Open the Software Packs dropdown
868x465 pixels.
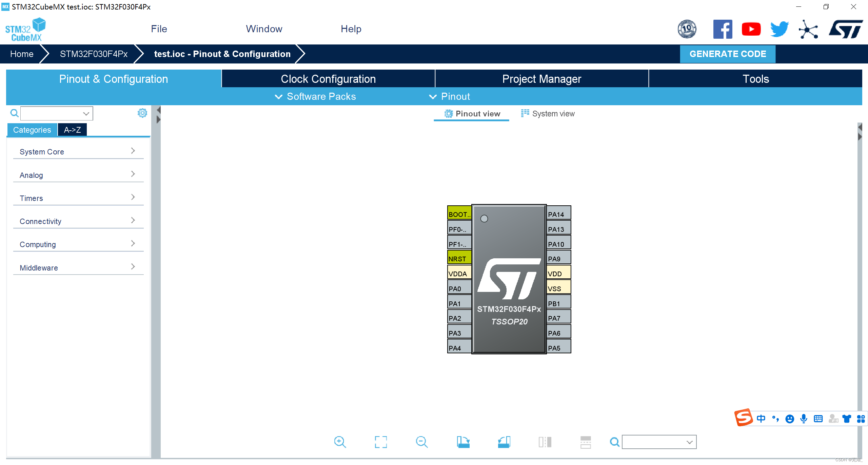(x=315, y=96)
